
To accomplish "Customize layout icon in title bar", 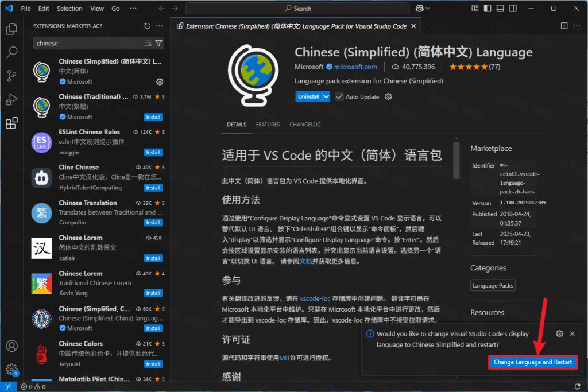I will (x=475, y=8).
